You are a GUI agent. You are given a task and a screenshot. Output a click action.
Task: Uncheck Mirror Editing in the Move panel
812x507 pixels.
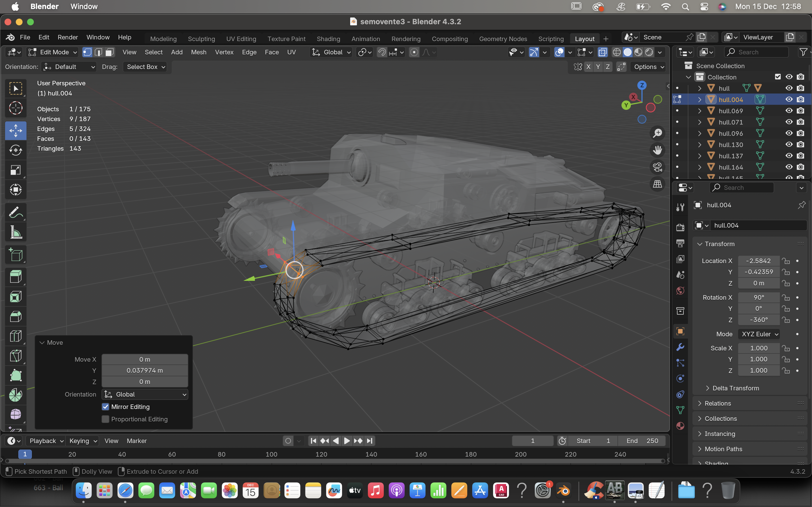coord(105,406)
